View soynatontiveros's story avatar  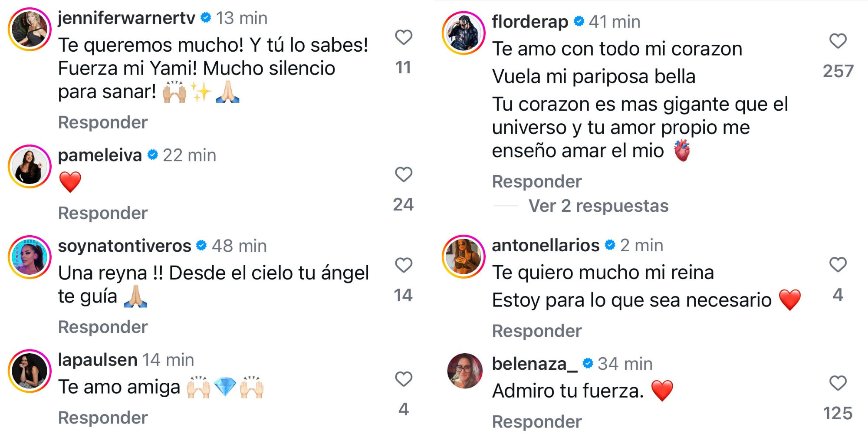point(30,257)
